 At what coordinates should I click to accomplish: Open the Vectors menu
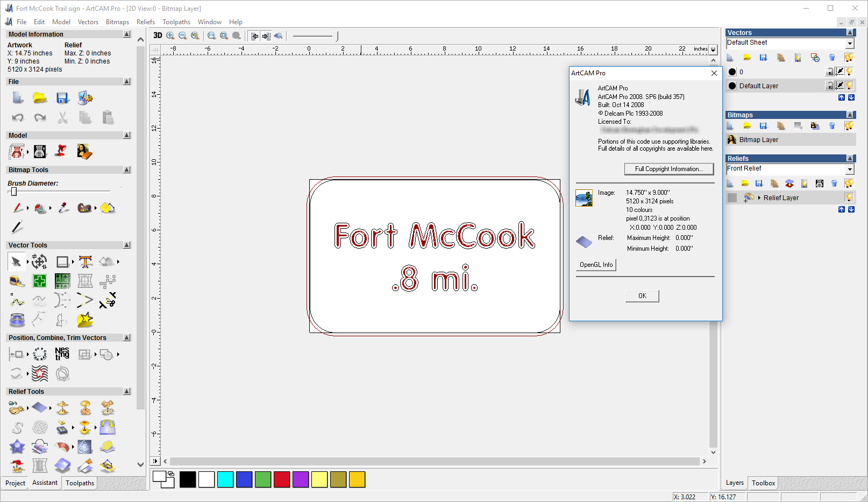tap(88, 22)
